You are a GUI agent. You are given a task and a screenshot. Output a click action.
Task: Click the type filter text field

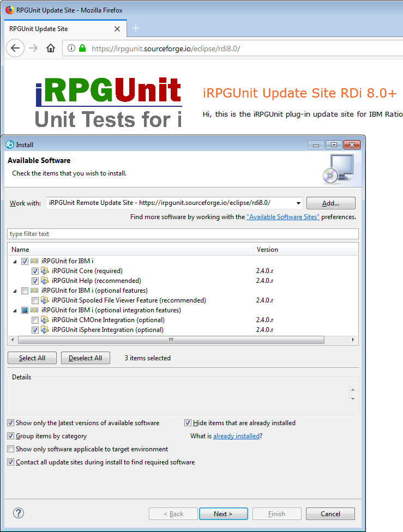pos(183,234)
